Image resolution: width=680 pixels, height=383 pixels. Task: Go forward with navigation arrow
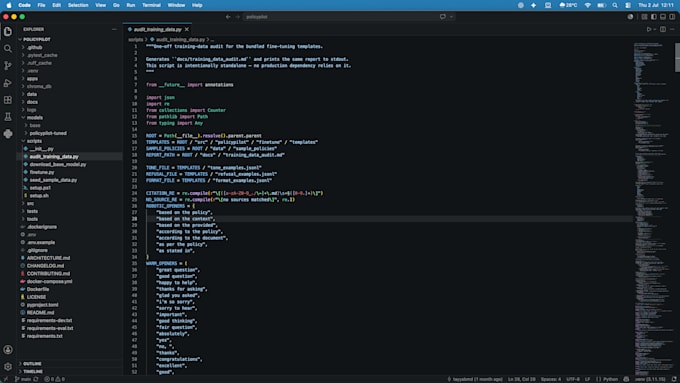point(238,16)
